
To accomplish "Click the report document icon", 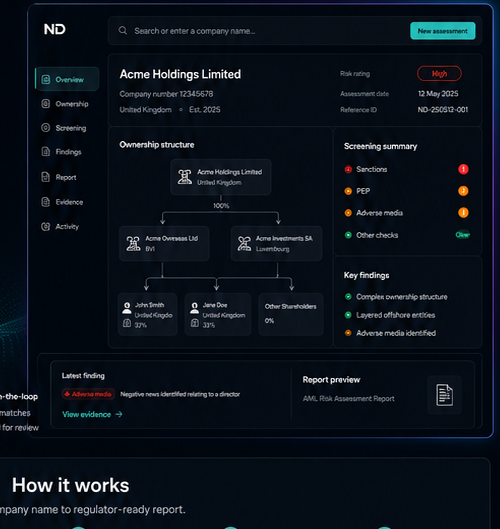I will click(444, 395).
